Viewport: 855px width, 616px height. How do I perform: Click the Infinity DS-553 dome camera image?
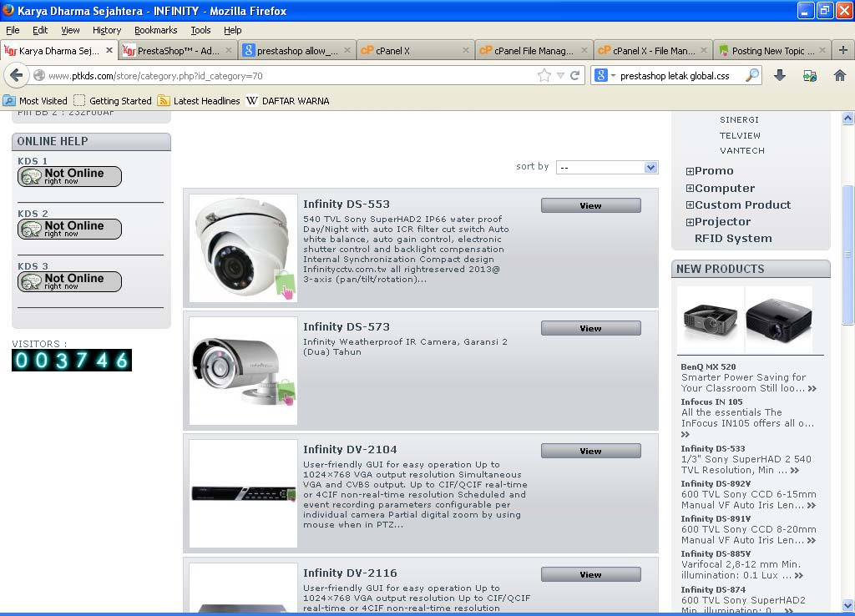[x=243, y=248]
